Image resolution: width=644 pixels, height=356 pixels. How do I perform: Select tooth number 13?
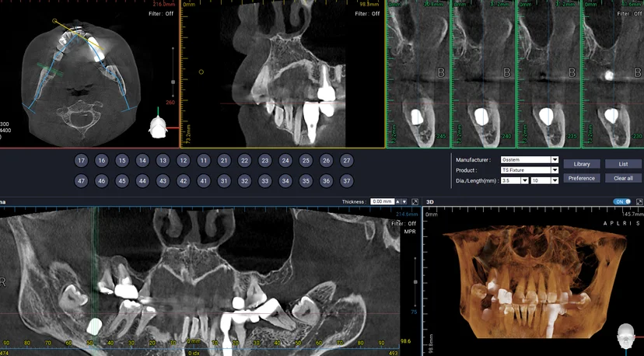click(x=163, y=161)
